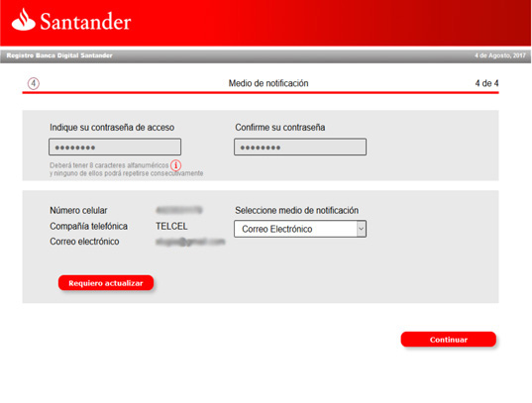The height and width of the screenshot is (403, 532).
Task: Click the access password input field
Action: tap(115, 147)
